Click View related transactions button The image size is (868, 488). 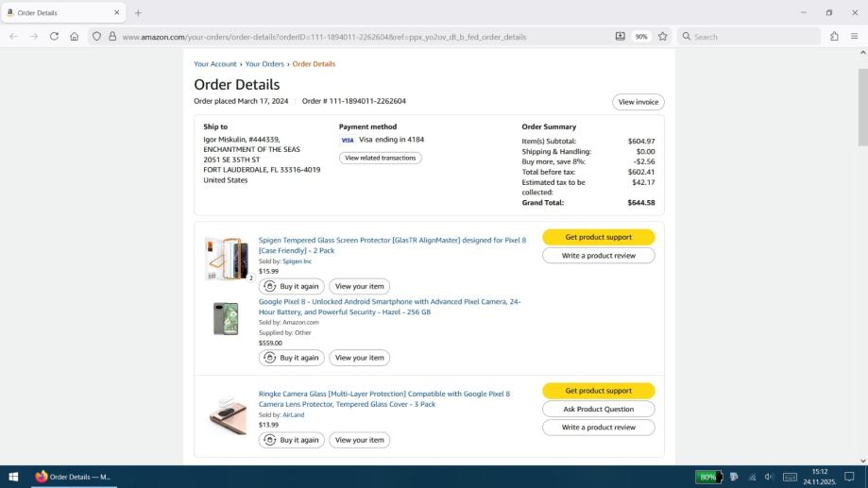click(x=380, y=158)
